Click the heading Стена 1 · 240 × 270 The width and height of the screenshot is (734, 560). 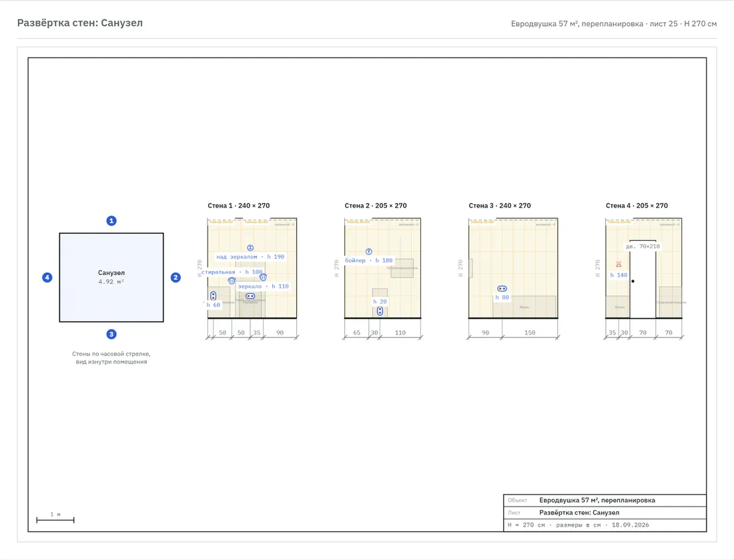click(x=239, y=206)
